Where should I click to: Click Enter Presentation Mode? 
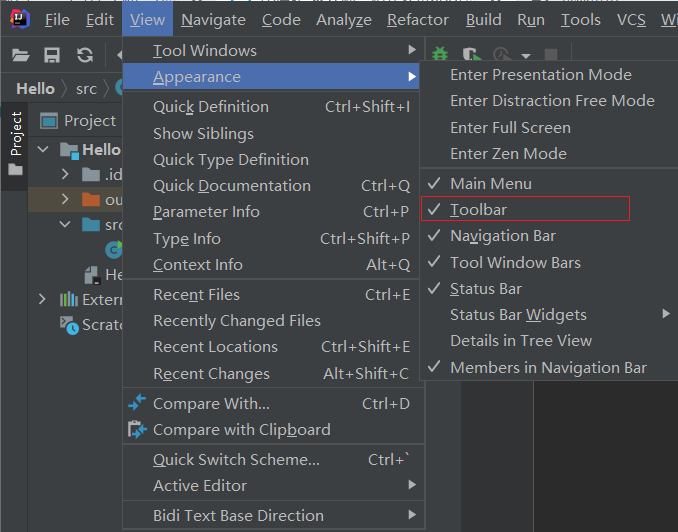541,74
